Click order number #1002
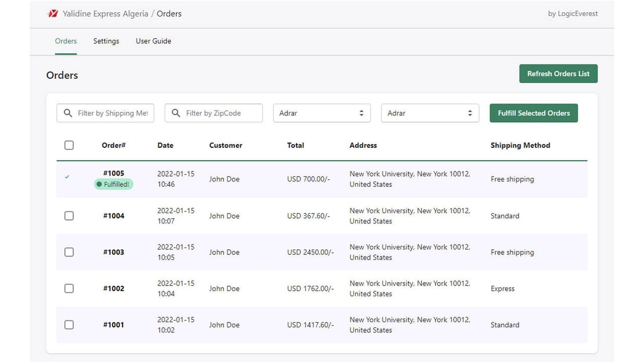Viewport: 644px width, 362px height. (114, 289)
